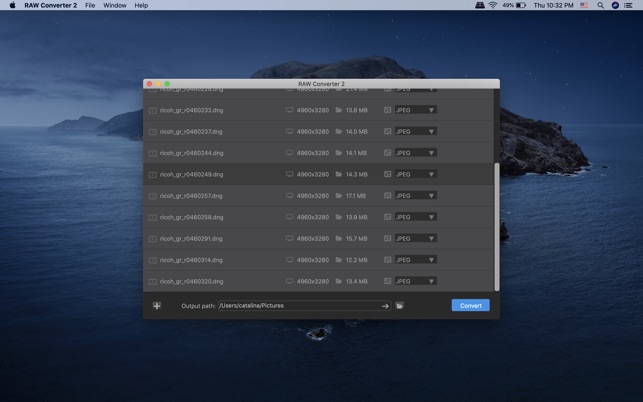
Task: Click the blue Convert button
Action: (470, 305)
